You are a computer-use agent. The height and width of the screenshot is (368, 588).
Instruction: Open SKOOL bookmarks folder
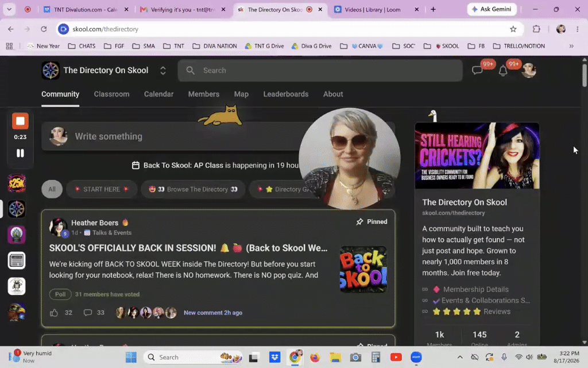tap(442, 46)
